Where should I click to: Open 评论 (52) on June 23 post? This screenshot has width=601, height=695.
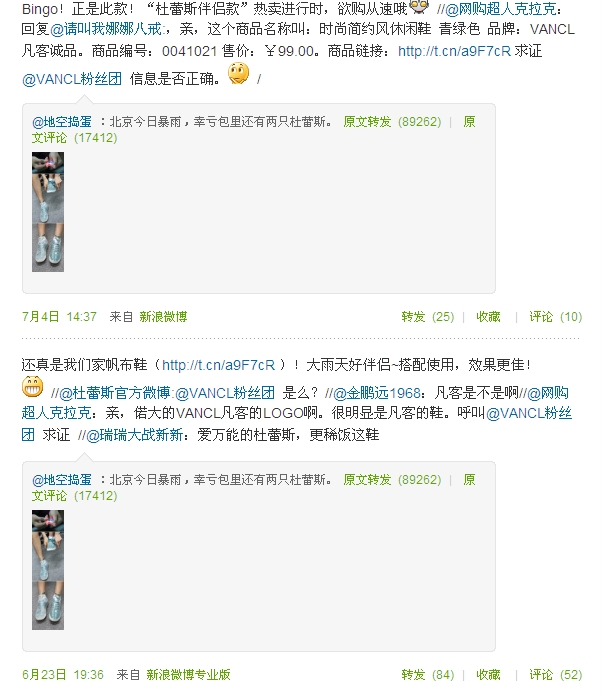point(556,675)
